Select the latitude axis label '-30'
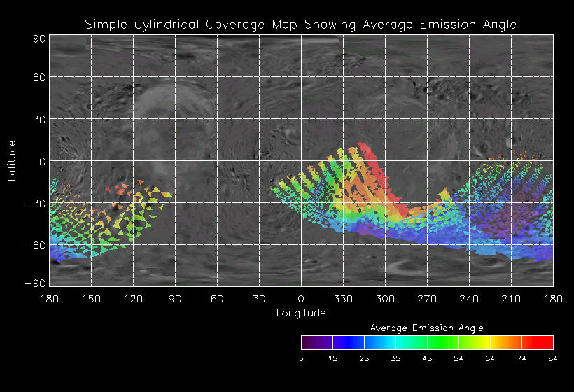The width and height of the screenshot is (574, 392). click(x=35, y=204)
